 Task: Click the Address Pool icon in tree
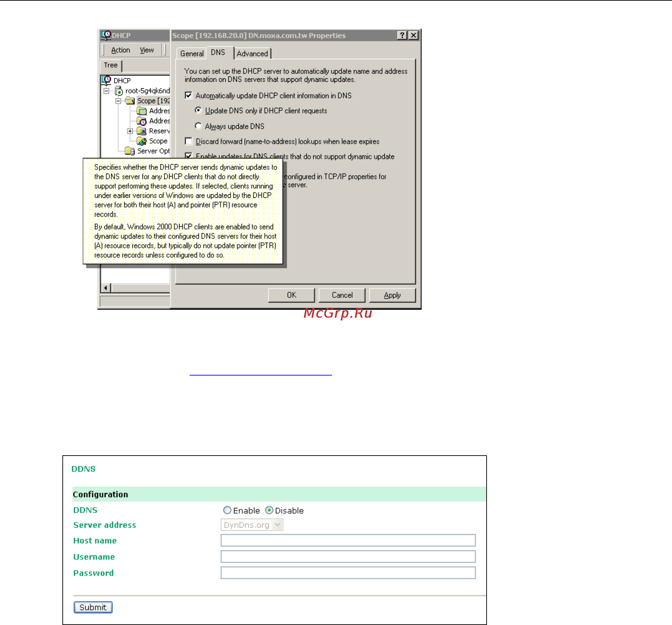coord(141,111)
